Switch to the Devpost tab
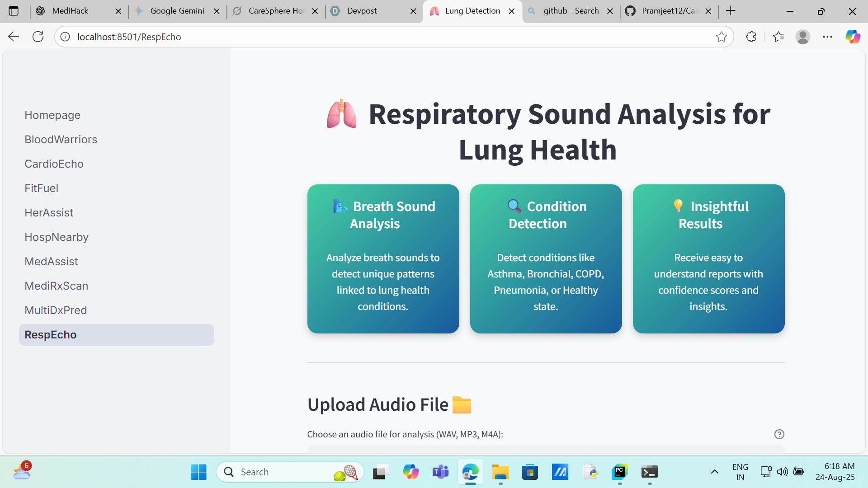 [x=362, y=11]
